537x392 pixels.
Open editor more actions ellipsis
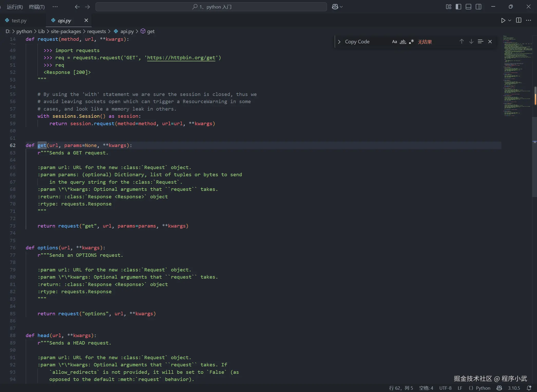click(529, 20)
